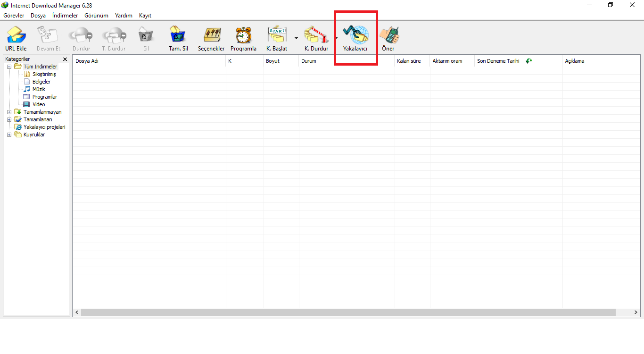The width and height of the screenshot is (644, 354).
Task: Select the Video category
Action: tap(39, 104)
